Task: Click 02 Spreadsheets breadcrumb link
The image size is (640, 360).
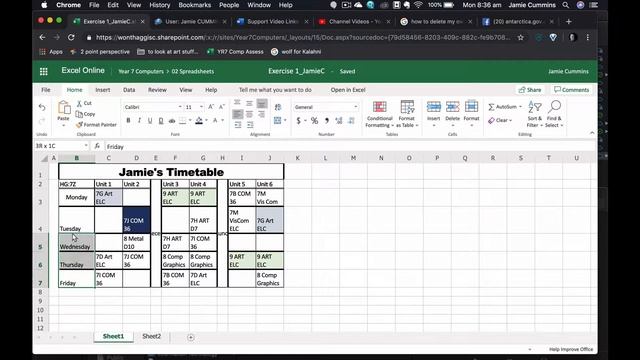Action: coord(193,71)
